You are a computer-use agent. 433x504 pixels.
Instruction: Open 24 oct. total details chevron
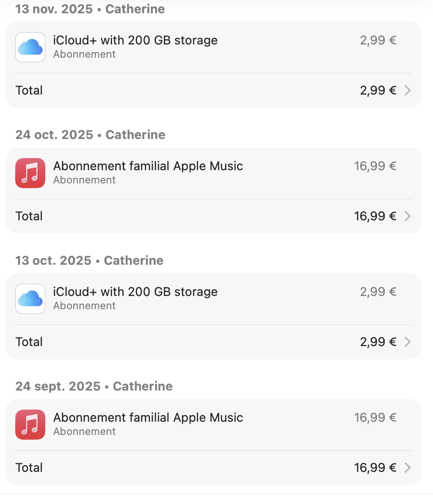[x=407, y=216]
